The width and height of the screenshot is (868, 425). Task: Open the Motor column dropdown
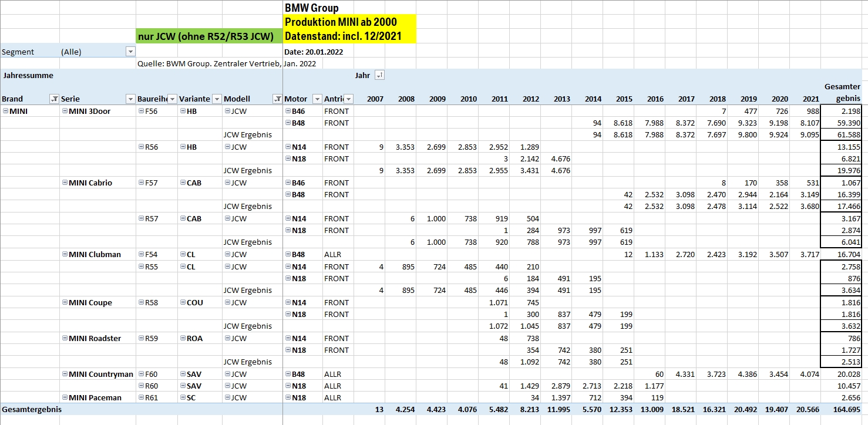(x=317, y=99)
